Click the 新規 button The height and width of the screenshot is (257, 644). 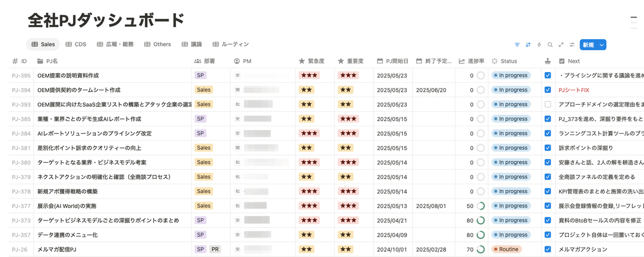(589, 45)
